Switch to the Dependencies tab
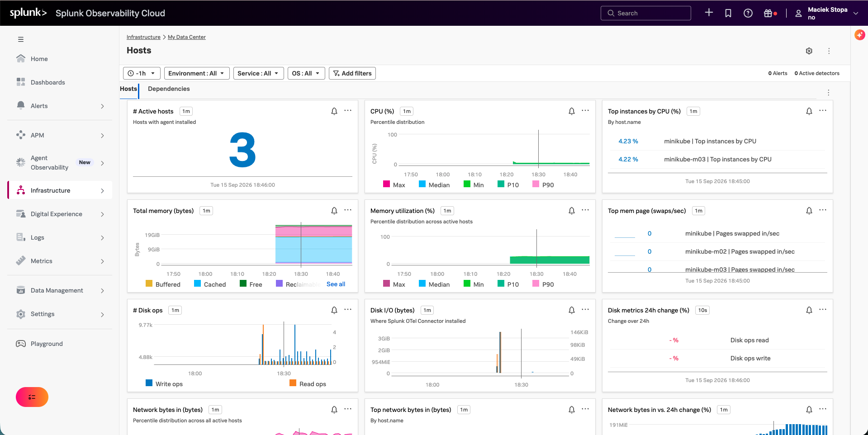 coord(169,89)
